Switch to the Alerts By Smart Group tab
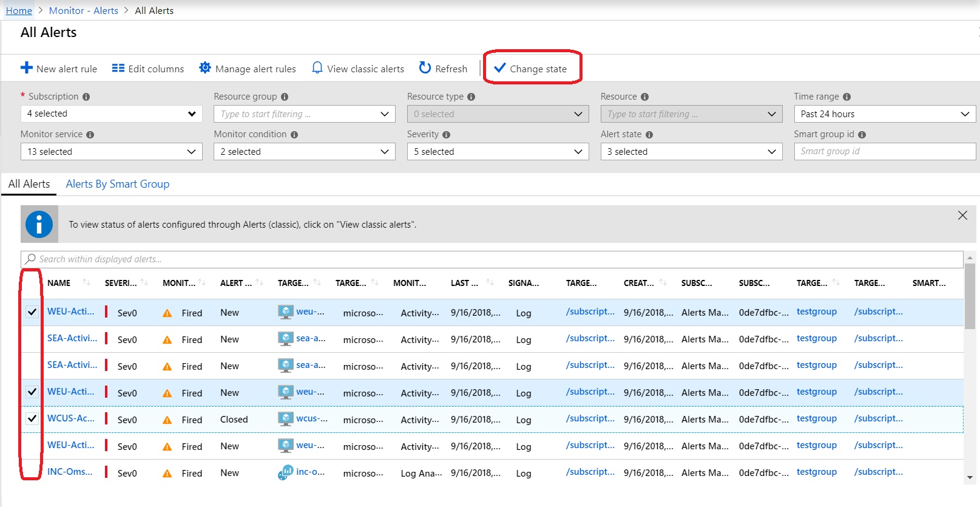Image resolution: width=980 pixels, height=507 pixels. coord(118,184)
